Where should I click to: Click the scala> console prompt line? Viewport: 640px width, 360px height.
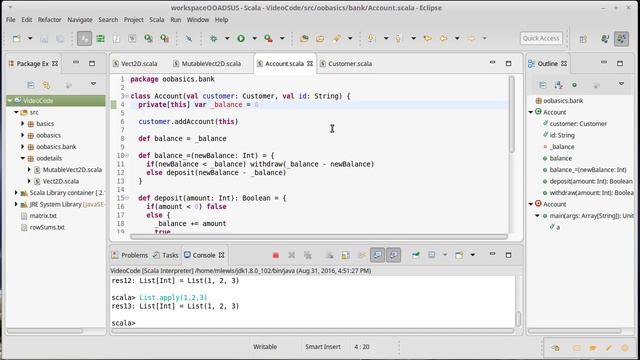pos(123,323)
